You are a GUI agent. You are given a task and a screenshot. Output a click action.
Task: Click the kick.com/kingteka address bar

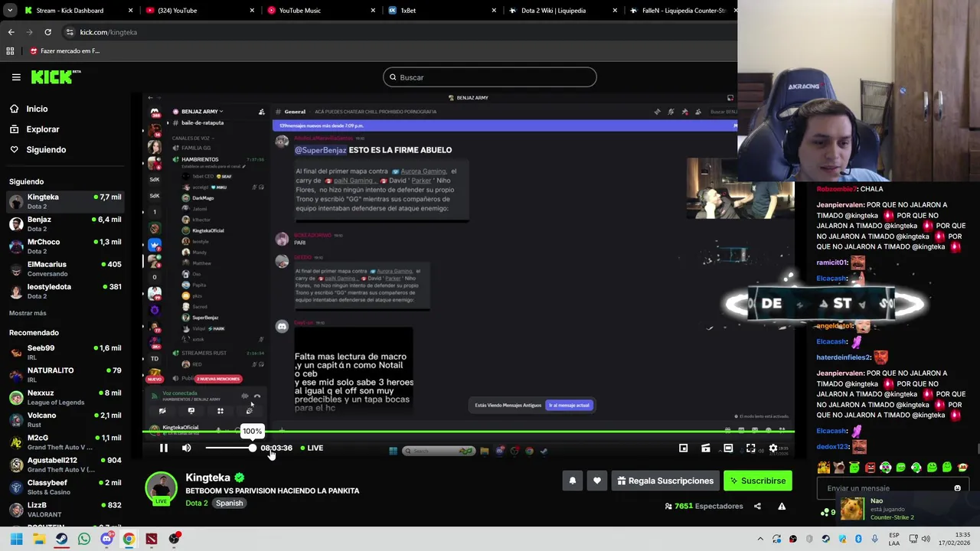(398, 32)
